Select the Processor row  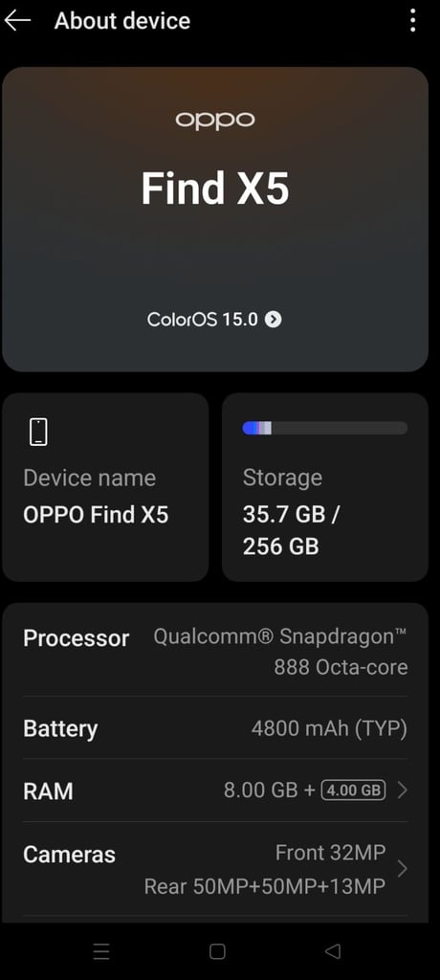point(215,653)
